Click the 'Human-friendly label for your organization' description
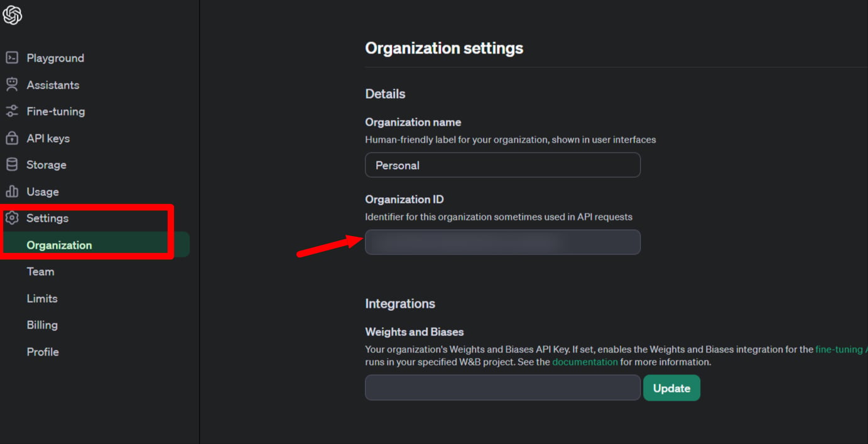Screen dimensions: 868x444 511,139
